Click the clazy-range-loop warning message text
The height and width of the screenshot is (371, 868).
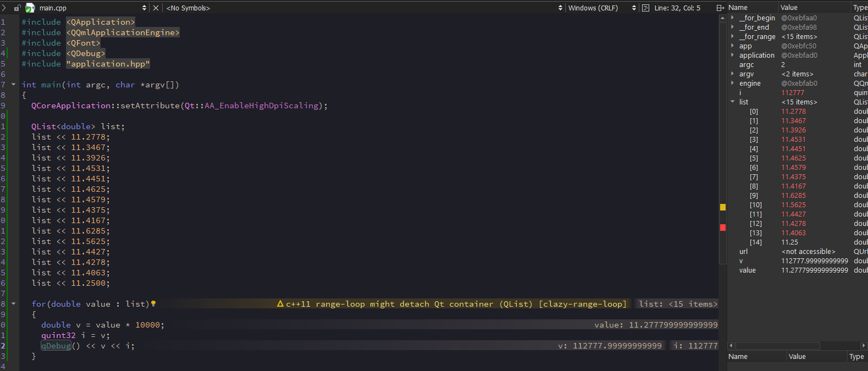[x=456, y=303]
